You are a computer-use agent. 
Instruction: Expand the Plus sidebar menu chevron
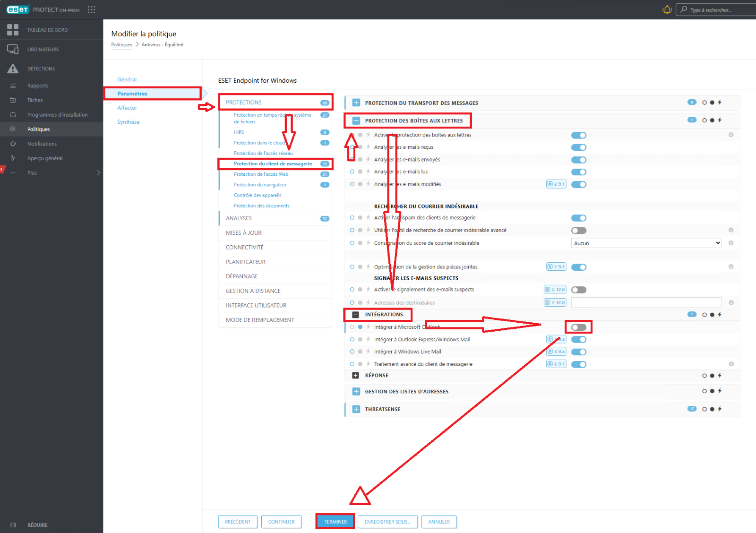pyautogui.click(x=98, y=172)
